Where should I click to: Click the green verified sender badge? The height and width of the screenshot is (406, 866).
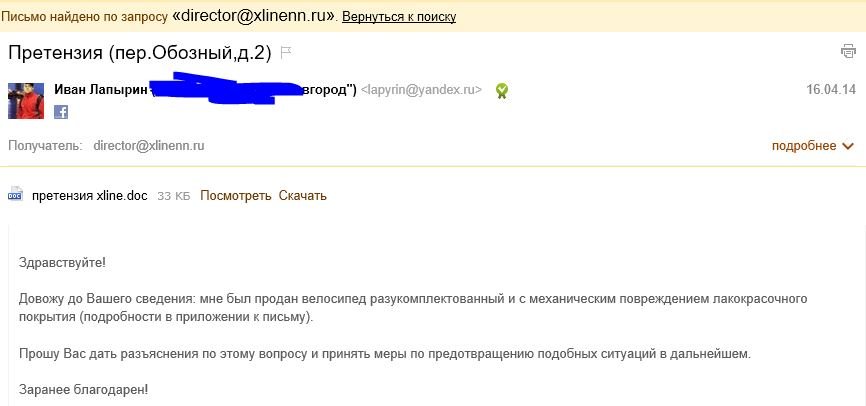[501, 91]
